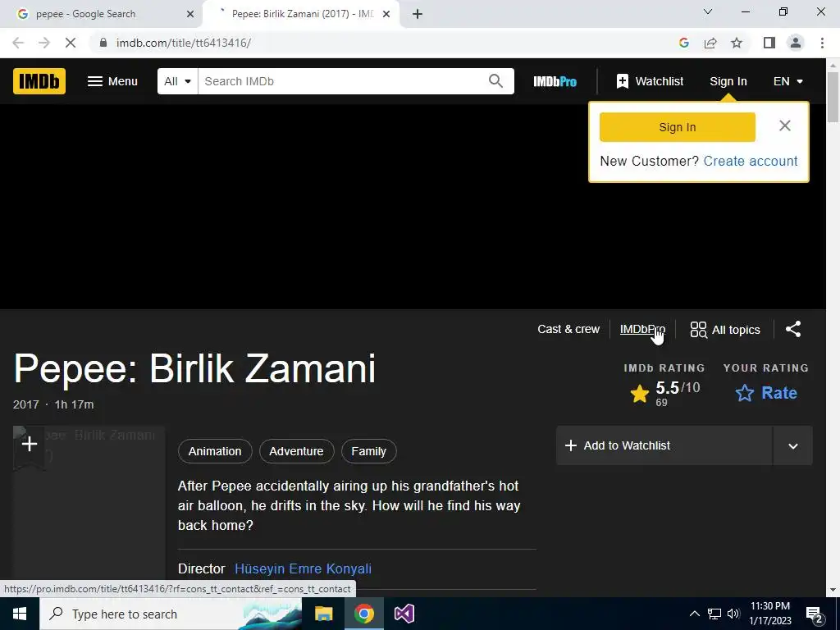Show hidden system tray icons
The image size is (840, 630).
point(694,614)
